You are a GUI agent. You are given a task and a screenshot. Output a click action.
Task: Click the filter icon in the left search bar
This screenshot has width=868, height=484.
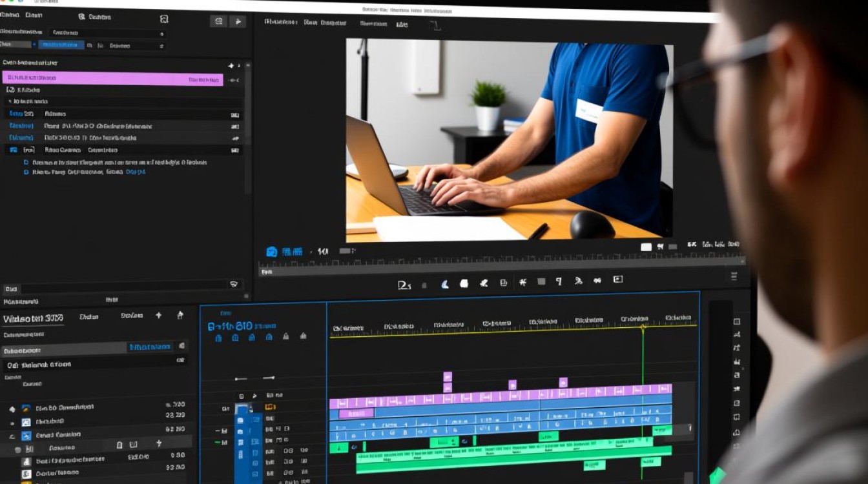(234, 284)
